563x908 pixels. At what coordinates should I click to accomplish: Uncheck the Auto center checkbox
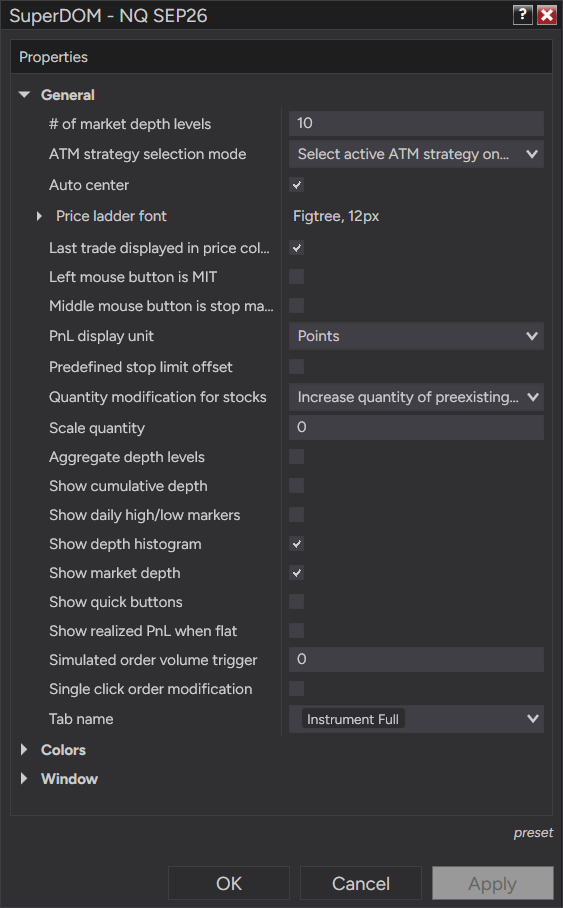(297, 185)
